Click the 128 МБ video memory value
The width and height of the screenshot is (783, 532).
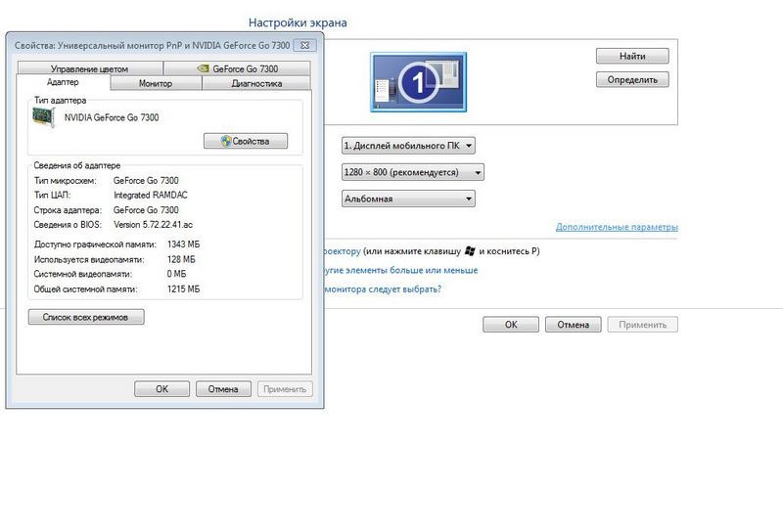(x=181, y=259)
